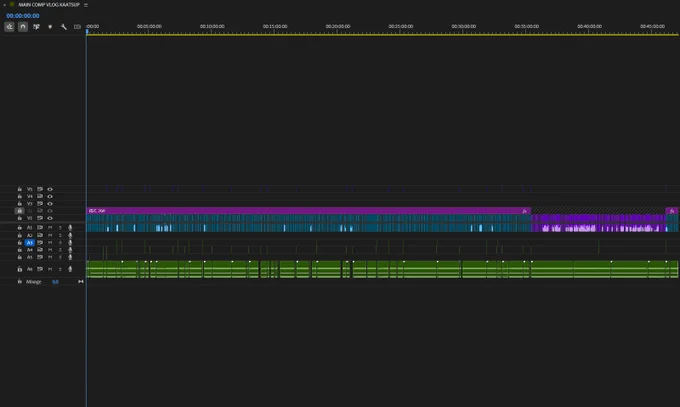Click the 00:20:00:00 mark on time ruler

tap(338, 26)
